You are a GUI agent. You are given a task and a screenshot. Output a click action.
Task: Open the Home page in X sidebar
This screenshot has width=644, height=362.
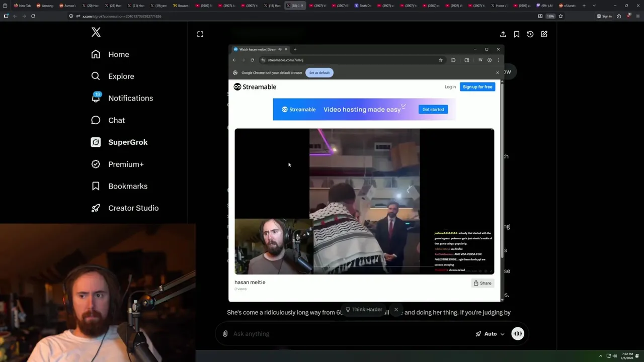[110, 54]
